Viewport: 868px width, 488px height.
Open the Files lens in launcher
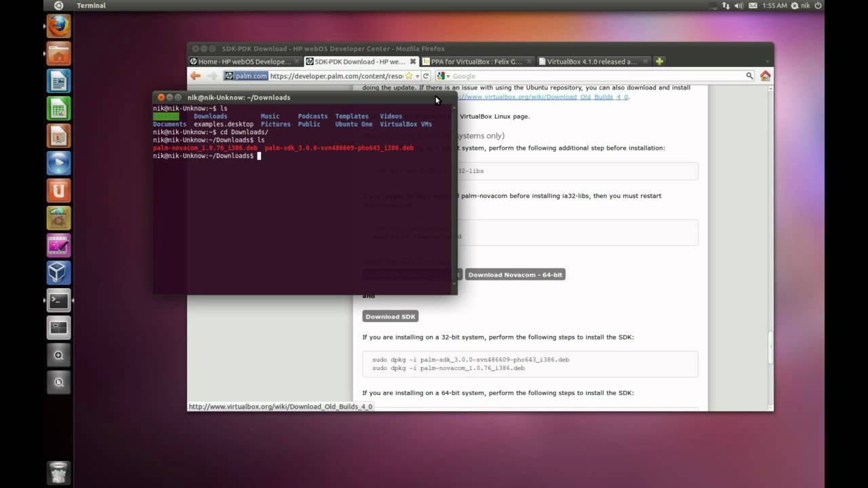tap(58, 383)
